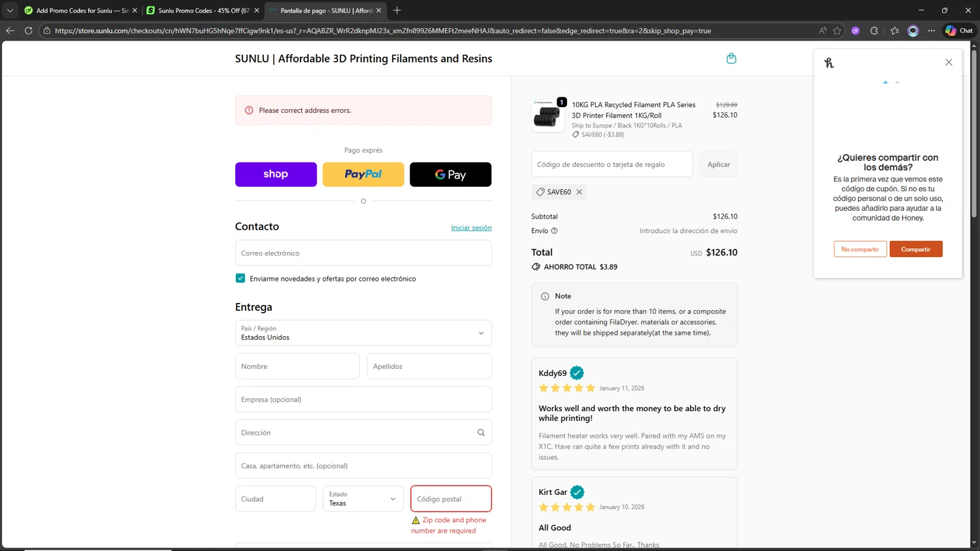Click the site info lock icon
The width and height of the screenshot is (980, 551).
[x=47, y=31]
